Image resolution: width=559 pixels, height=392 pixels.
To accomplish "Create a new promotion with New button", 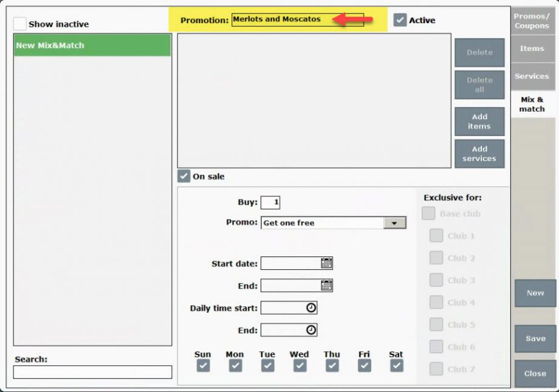I will point(535,293).
